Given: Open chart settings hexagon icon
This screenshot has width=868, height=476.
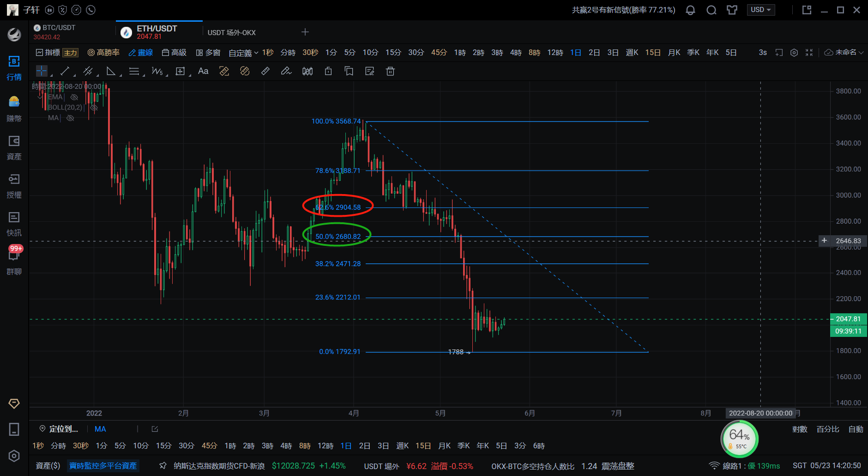Looking at the screenshot, I should [794, 53].
